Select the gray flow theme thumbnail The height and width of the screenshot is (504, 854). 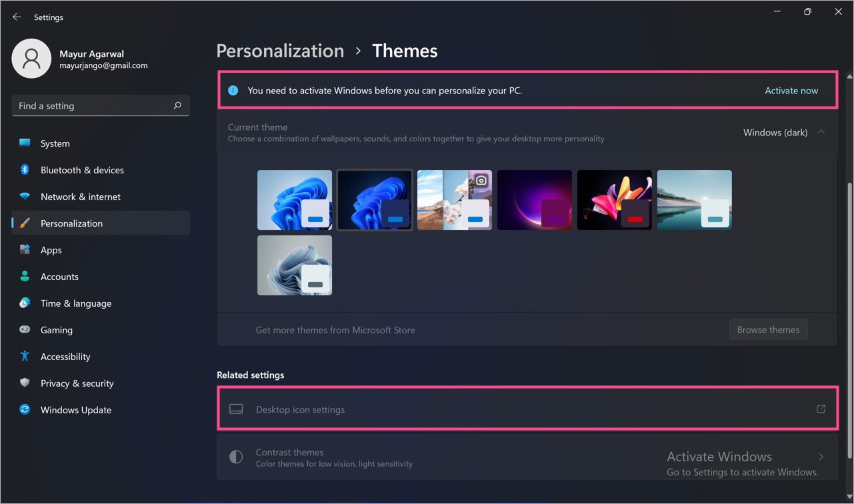(x=295, y=265)
